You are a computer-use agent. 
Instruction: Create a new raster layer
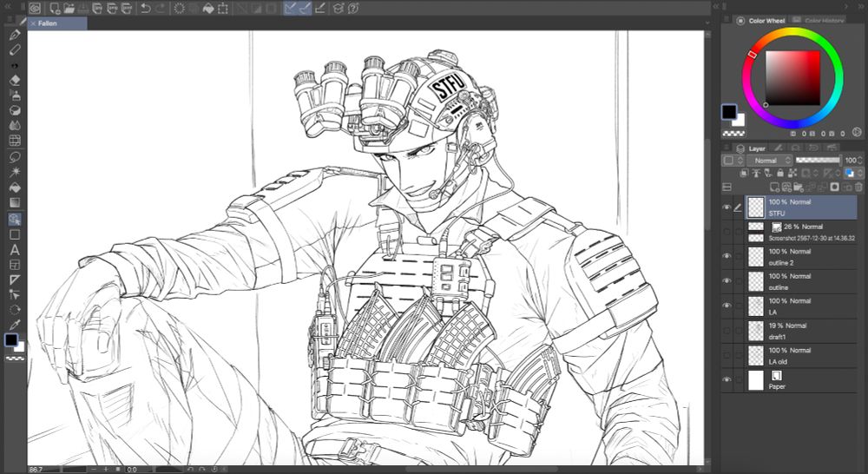[x=774, y=188]
